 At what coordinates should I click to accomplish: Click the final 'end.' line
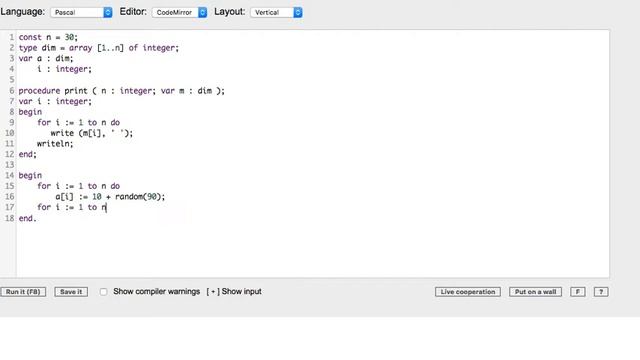28,218
